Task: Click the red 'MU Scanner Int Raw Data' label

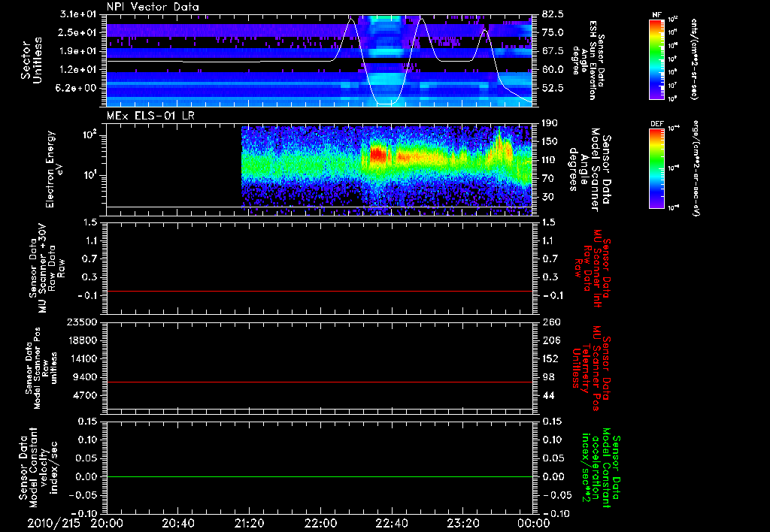Action: point(593,268)
